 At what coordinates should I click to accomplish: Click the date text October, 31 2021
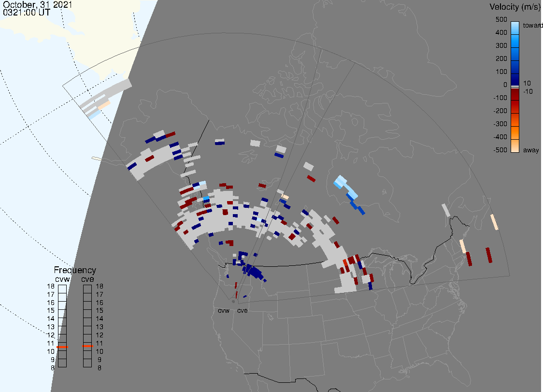tap(37, 4)
